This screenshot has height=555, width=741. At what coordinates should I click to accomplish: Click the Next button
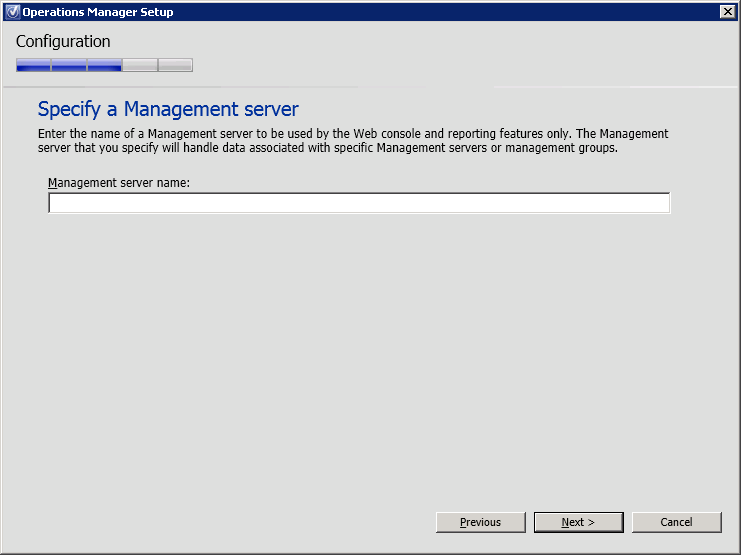pos(578,522)
